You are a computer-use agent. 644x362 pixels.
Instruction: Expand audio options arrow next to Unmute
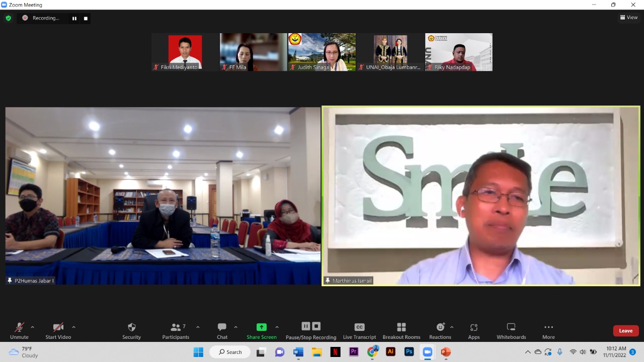coord(33,327)
